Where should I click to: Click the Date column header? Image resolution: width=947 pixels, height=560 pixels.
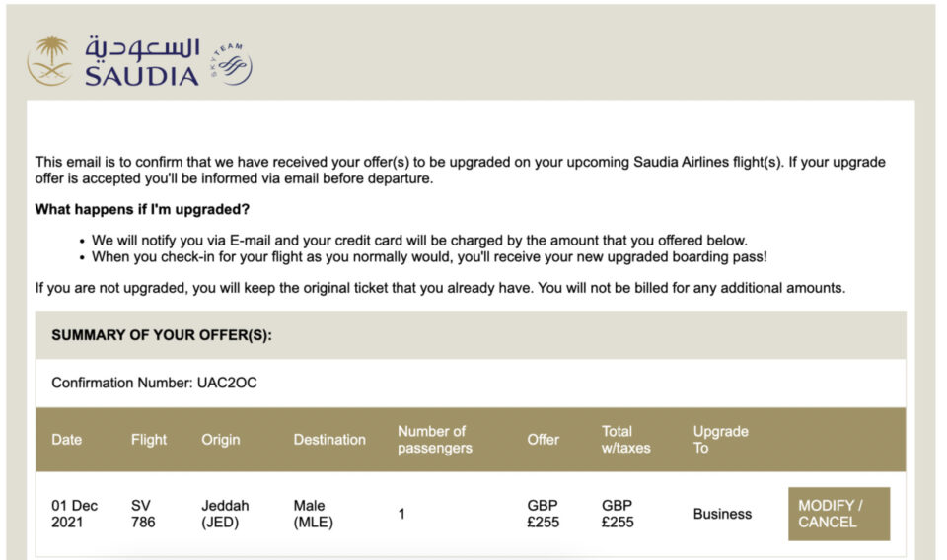[x=67, y=440]
